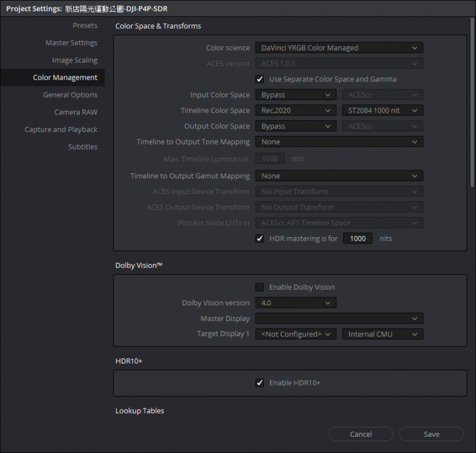476x453 pixels.
Task: Expand the Output Color Space Bypass dropdown
Action: 295,126
